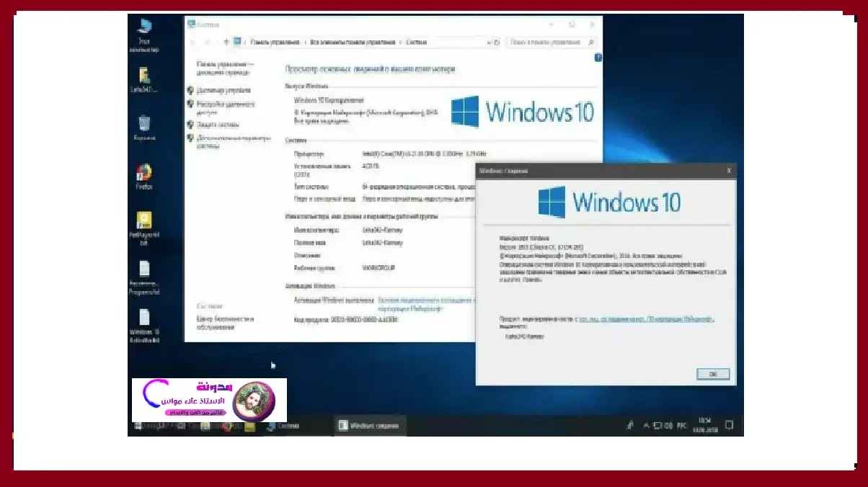Screen dimensions: 868x487
Task: Open 'Центр безопасности и обслуживания' link
Action: [225, 323]
